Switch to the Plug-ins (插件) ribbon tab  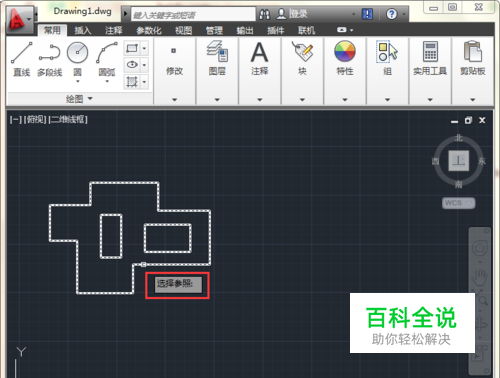[275, 30]
